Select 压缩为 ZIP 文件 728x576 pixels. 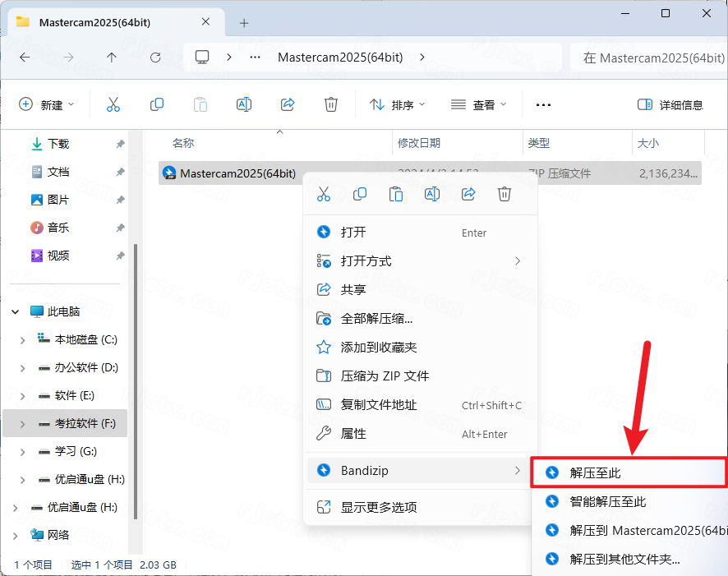(420, 376)
